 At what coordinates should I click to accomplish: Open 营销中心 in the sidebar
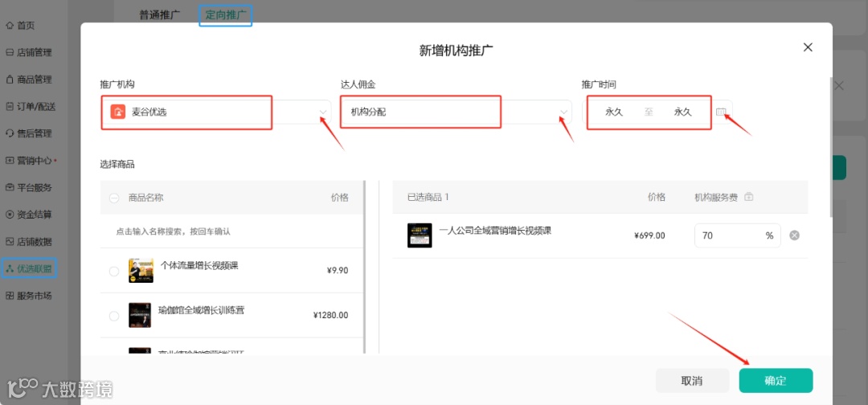pos(31,161)
